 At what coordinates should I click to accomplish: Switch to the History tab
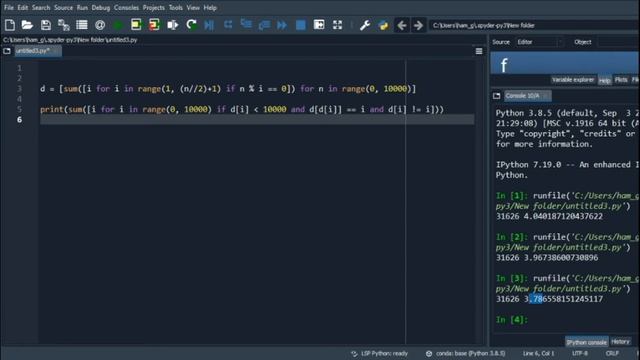point(620,342)
